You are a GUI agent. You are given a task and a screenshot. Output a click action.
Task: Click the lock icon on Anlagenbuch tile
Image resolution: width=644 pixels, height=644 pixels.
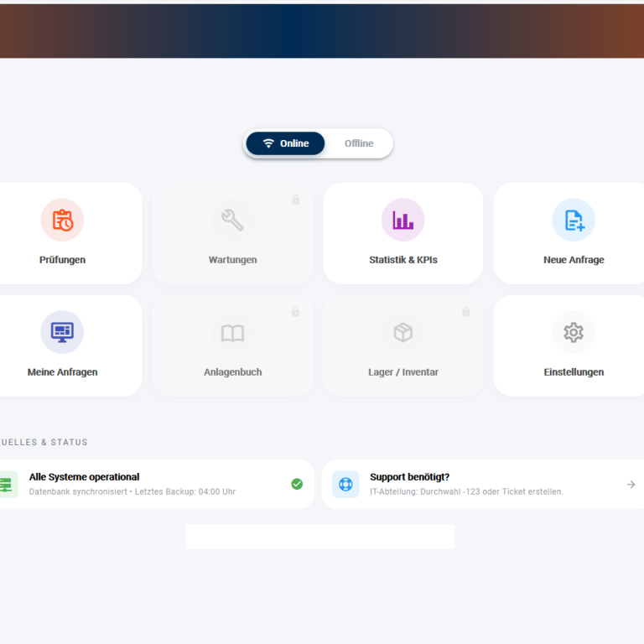pos(295,312)
